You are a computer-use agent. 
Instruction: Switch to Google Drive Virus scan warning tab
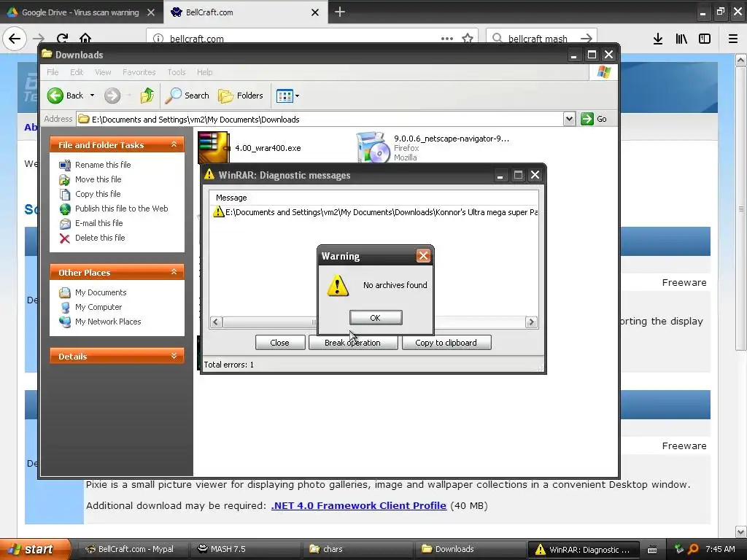81,12
